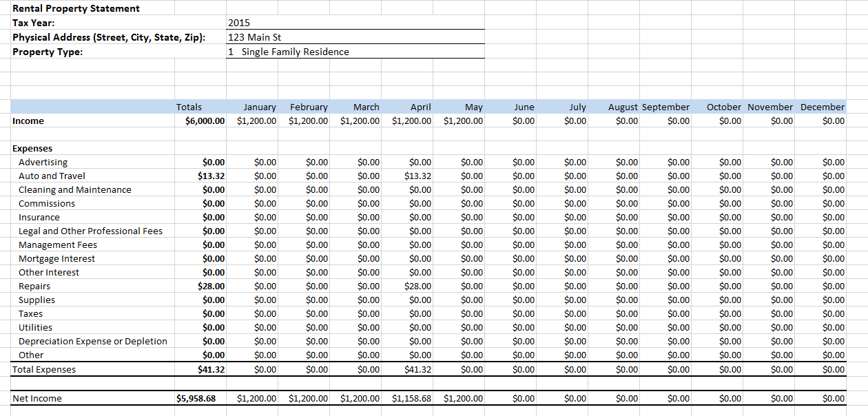Image resolution: width=868 pixels, height=416 pixels.
Task: Select the Depreciation Expense or Depletion label
Action: click(92, 342)
